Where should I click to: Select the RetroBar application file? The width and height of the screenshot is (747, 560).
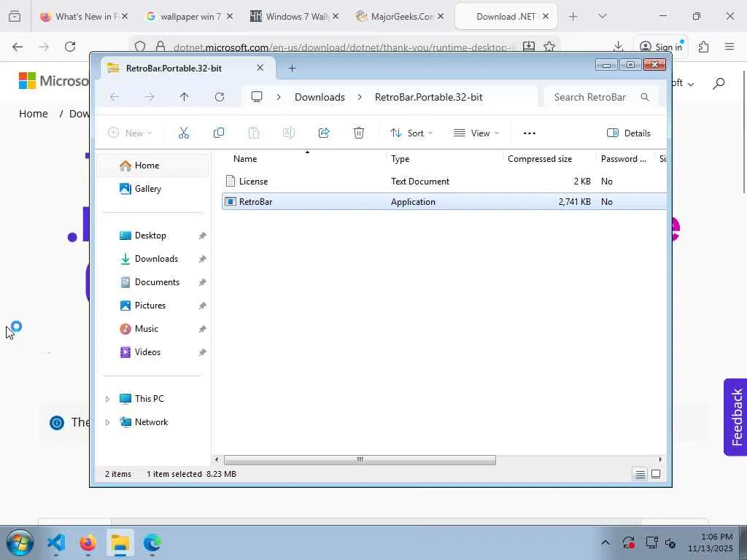(444, 202)
